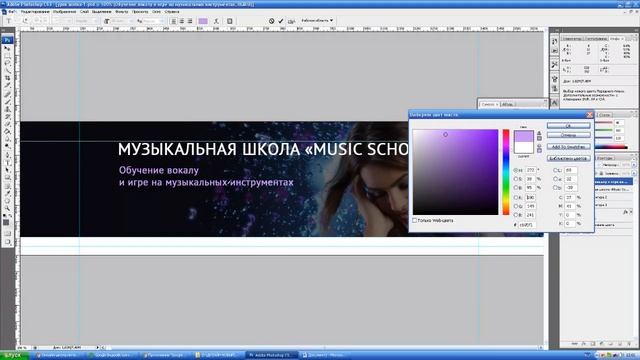Select the Gradient tool

coord(7,132)
